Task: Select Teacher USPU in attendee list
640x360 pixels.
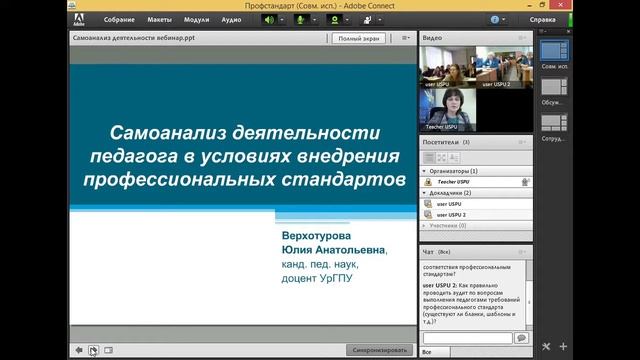Action: tap(476, 182)
